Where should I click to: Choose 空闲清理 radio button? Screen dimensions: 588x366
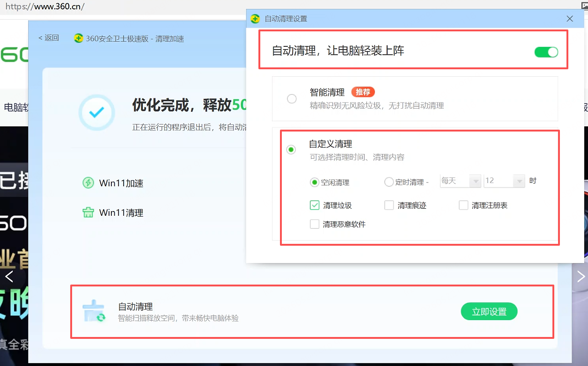[315, 182]
